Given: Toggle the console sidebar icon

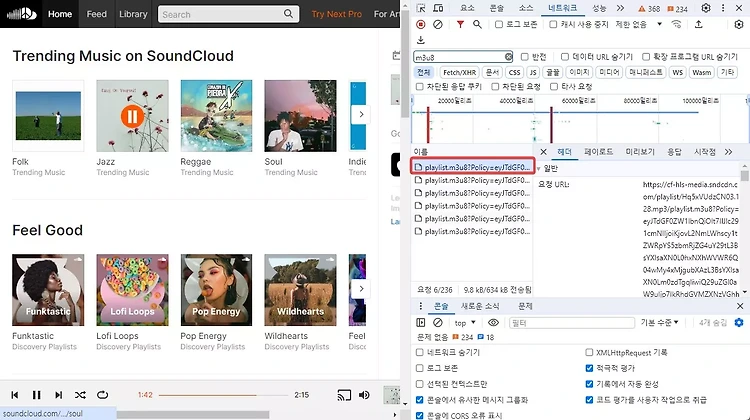Looking at the screenshot, I should pos(421,322).
